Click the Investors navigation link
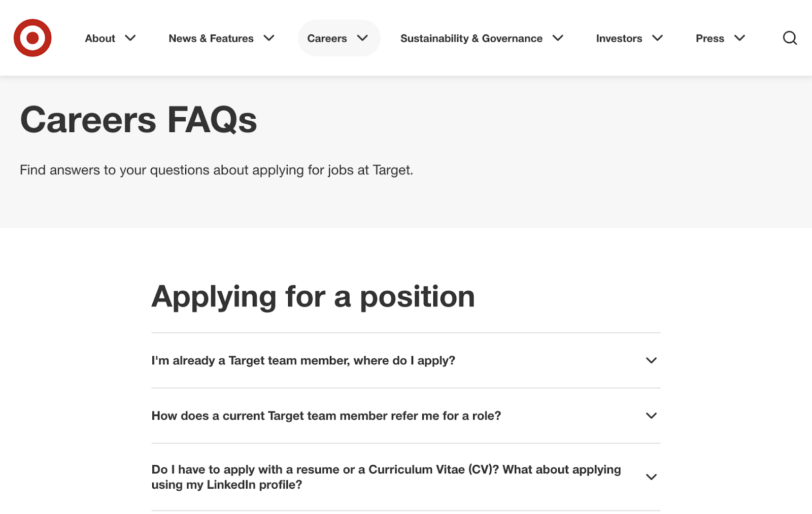This screenshot has height=514, width=812. [x=619, y=38]
